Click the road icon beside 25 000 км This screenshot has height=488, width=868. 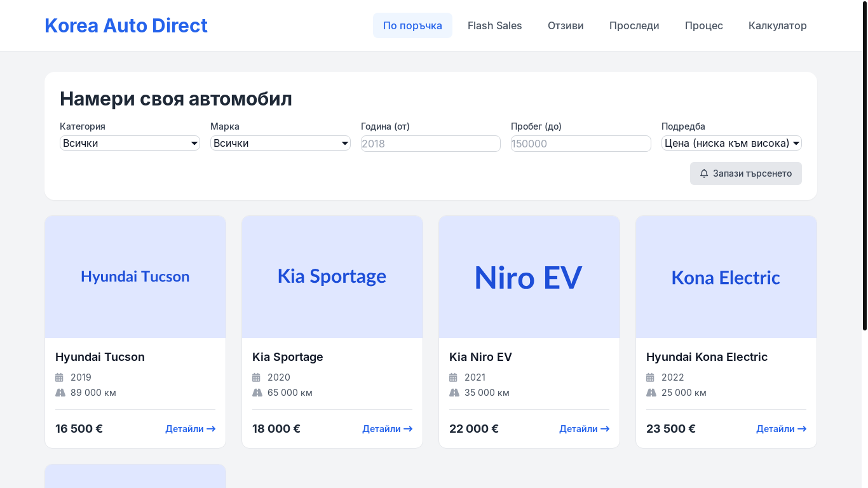pos(651,393)
